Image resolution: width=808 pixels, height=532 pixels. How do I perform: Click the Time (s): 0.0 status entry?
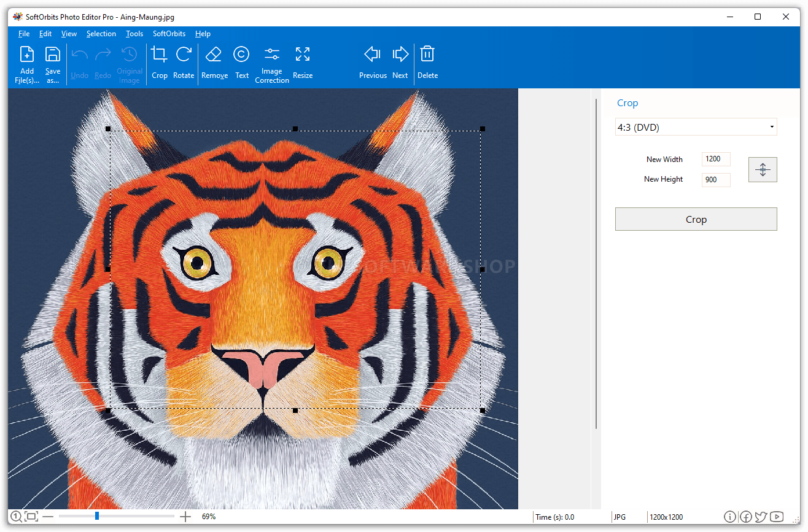pos(555,517)
